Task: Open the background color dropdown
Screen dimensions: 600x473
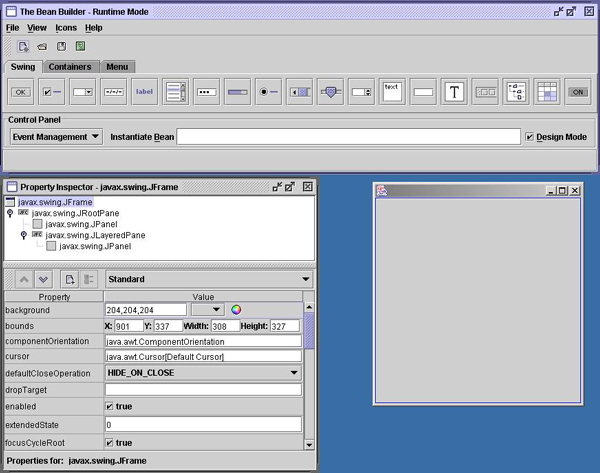Action: pyautogui.click(x=208, y=310)
